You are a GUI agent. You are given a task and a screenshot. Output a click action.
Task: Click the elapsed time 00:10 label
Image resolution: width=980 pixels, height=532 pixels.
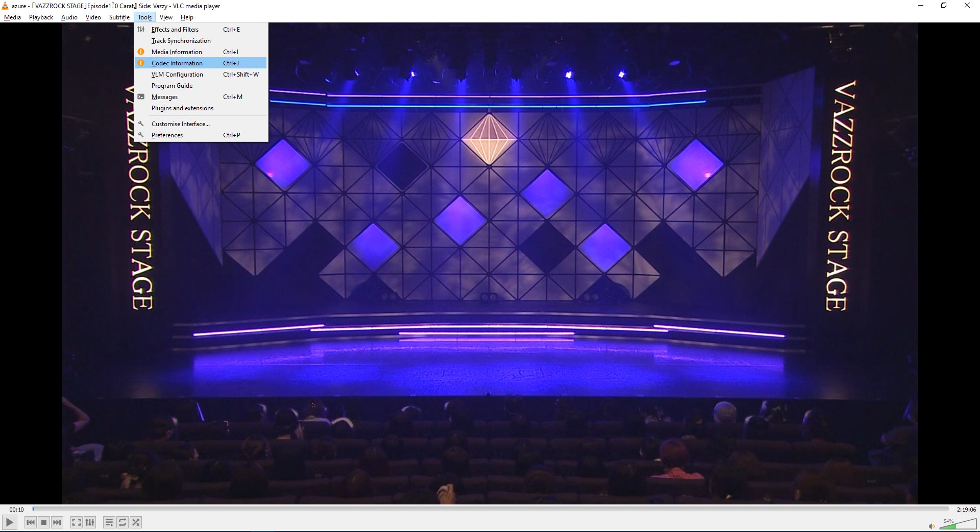tap(16, 510)
